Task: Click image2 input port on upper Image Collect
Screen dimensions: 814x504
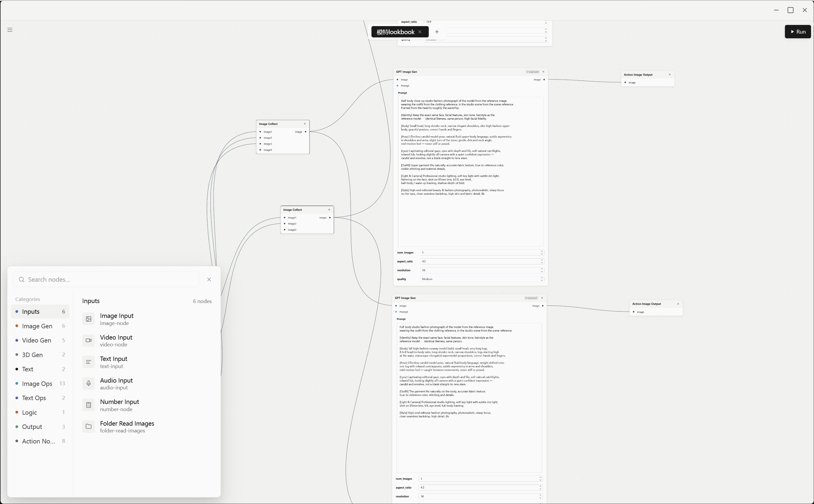Action: coord(260,138)
